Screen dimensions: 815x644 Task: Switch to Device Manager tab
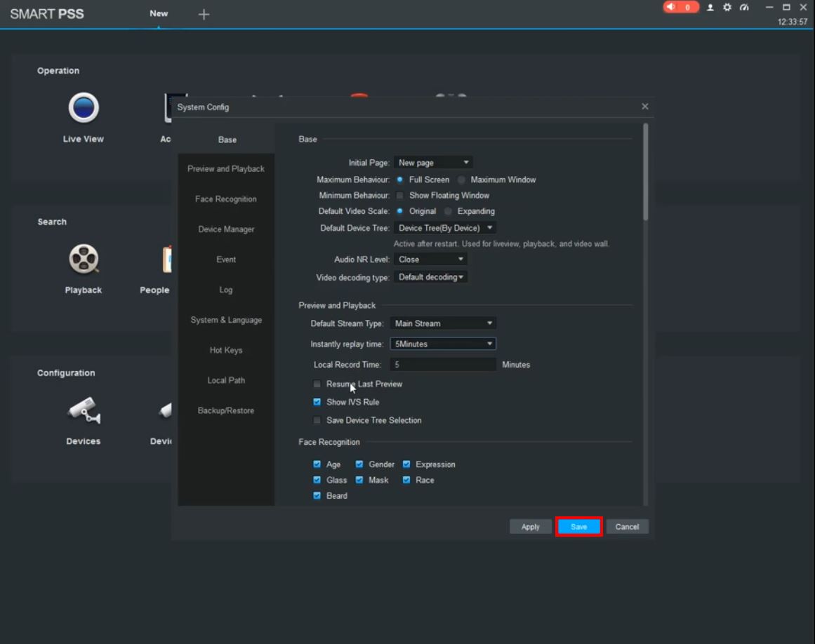[x=226, y=229]
